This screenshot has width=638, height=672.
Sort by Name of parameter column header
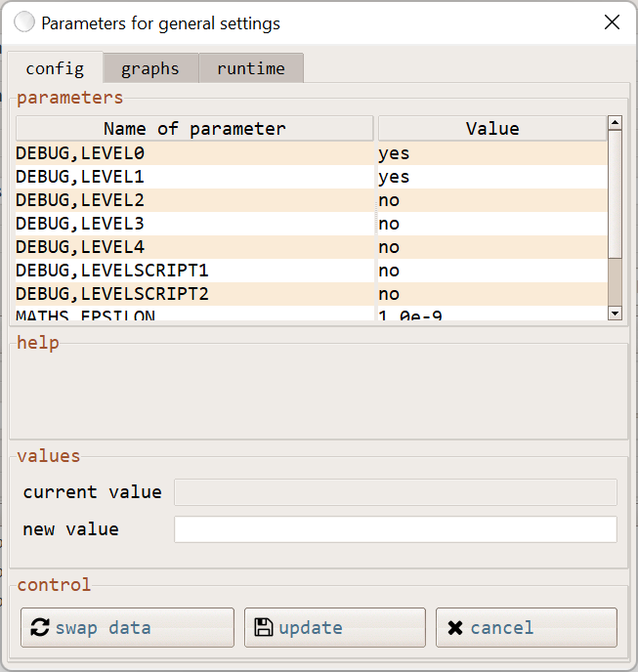[x=194, y=129]
